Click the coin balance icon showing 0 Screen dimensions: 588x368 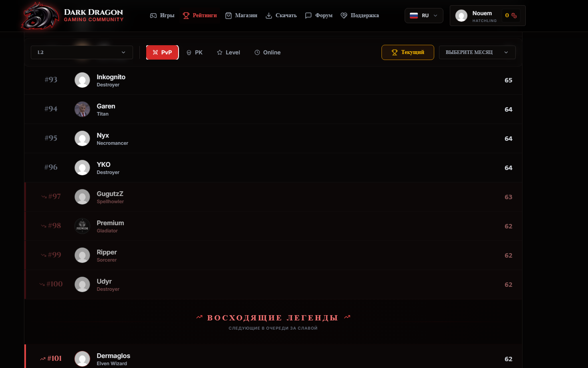click(x=514, y=16)
